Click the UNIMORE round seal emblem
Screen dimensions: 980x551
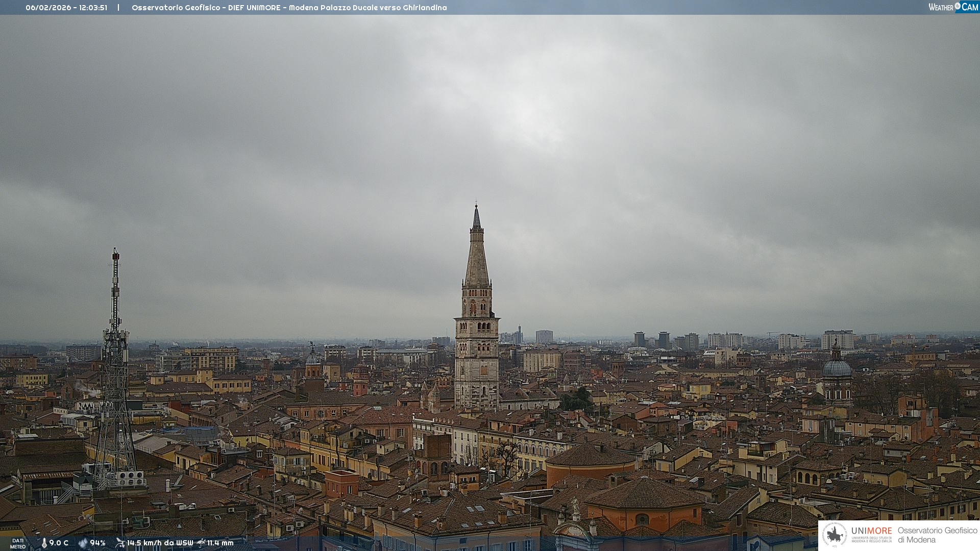click(835, 535)
